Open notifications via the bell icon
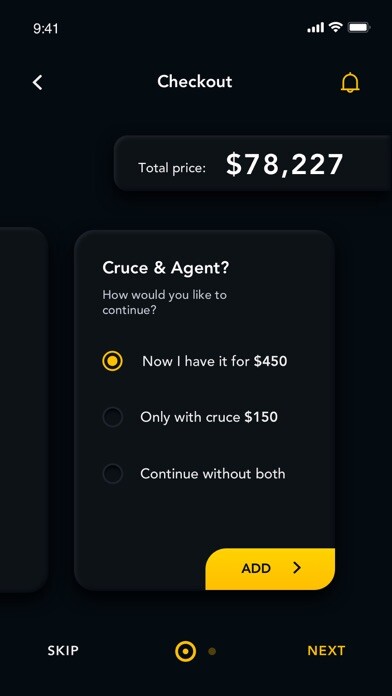The height and width of the screenshot is (696, 392). coord(350,82)
